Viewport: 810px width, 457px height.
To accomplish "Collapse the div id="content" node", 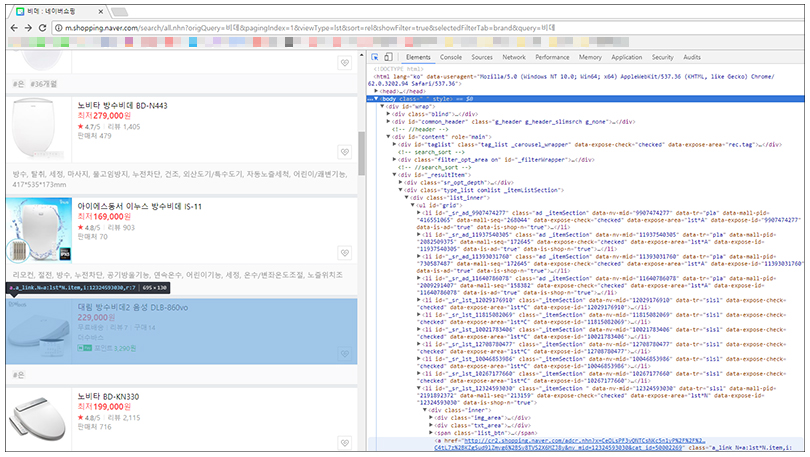I will click(388, 137).
